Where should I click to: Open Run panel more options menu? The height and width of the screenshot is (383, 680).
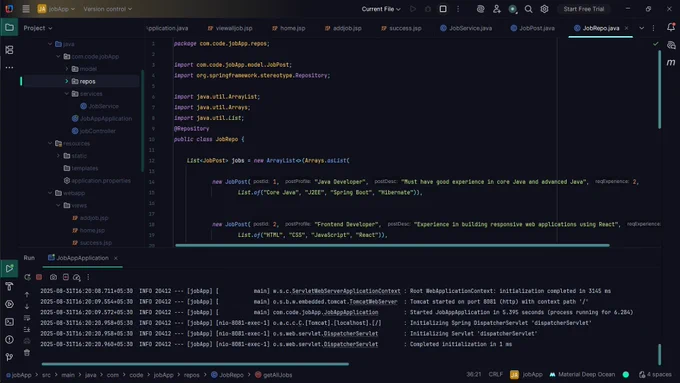pyautogui.click(x=88, y=277)
